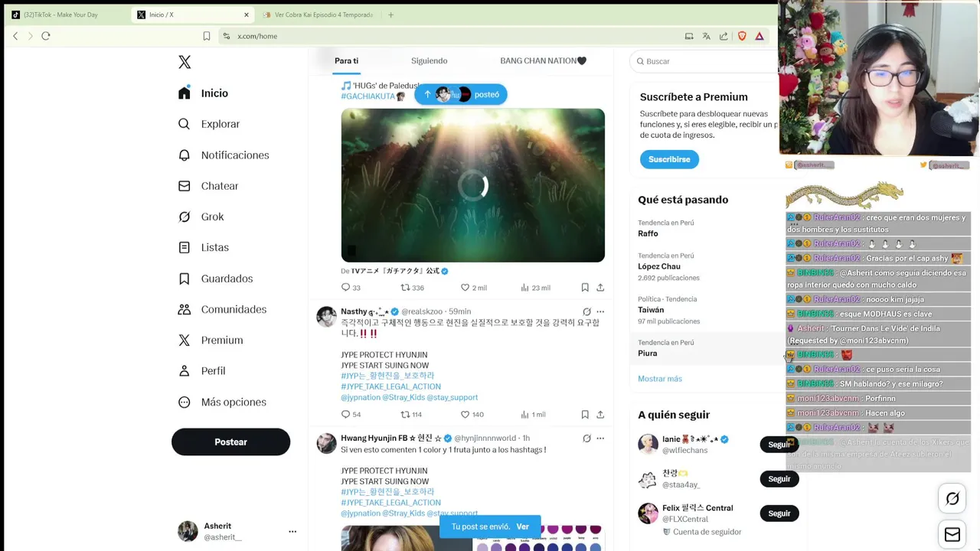980x551 pixels.
Task: Click the x.com/home address bar
Action: tap(452, 36)
